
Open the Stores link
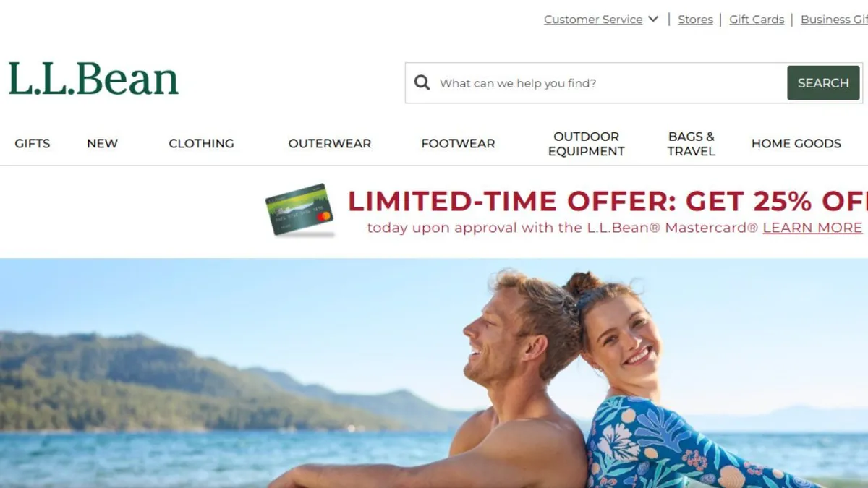pyautogui.click(x=695, y=20)
